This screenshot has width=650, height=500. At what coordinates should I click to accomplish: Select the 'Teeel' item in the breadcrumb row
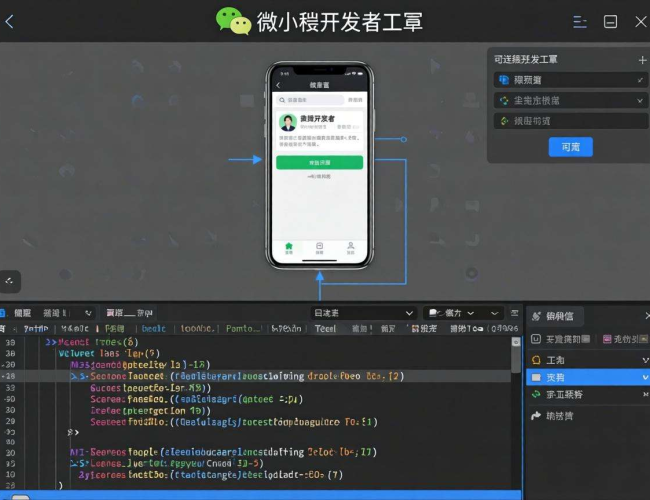325,329
